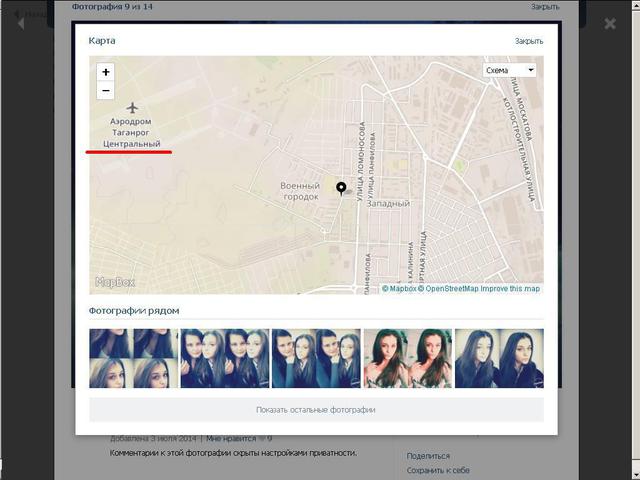Open the third nearby photo thumbnail
The image size is (640, 480).
pyautogui.click(x=316, y=358)
